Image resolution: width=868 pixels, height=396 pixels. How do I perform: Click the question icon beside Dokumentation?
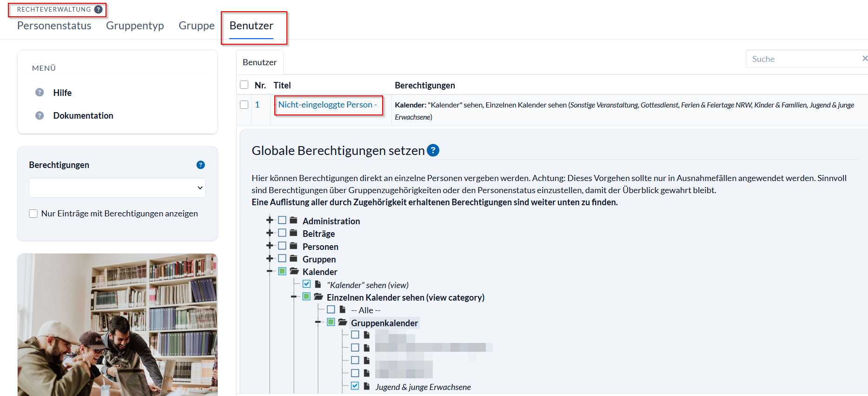pyautogui.click(x=40, y=115)
